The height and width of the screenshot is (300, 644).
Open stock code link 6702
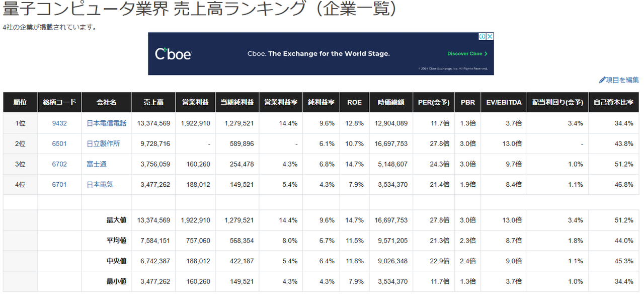(x=59, y=164)
